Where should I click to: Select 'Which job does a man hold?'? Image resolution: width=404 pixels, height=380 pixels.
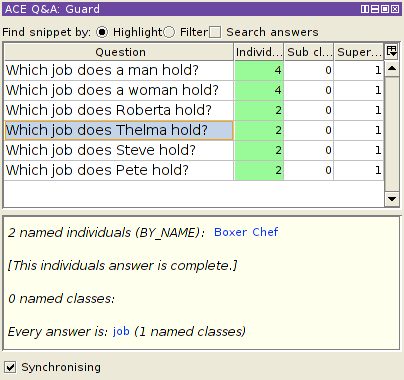click(119, 70)
